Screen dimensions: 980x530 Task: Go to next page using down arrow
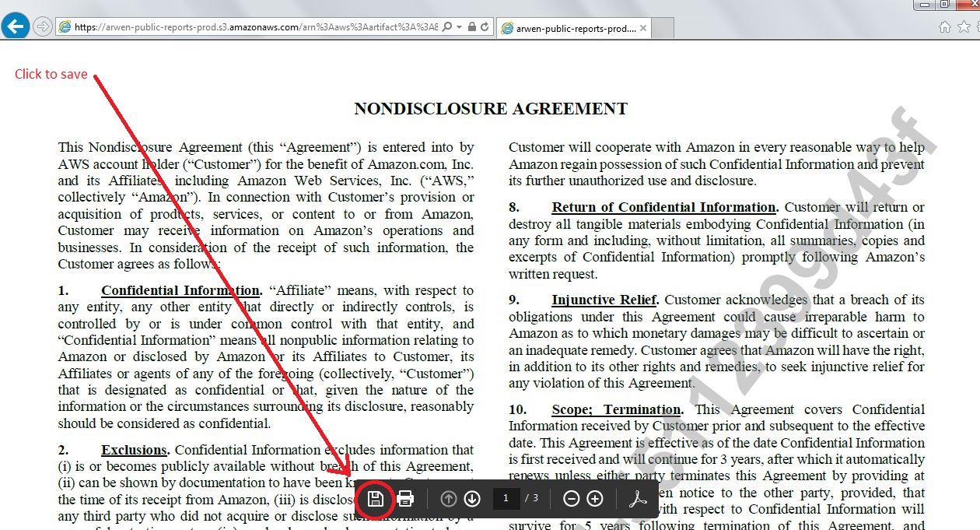tap(472, 499)
